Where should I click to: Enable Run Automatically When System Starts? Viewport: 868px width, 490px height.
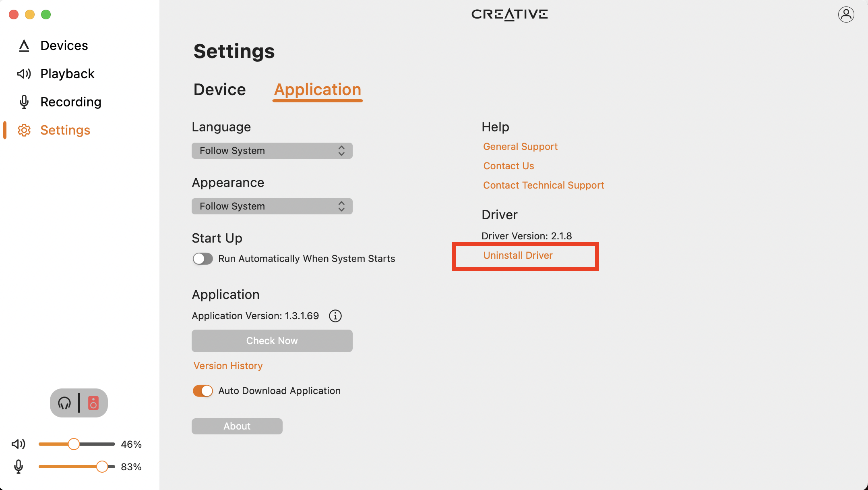pos(203,259)
